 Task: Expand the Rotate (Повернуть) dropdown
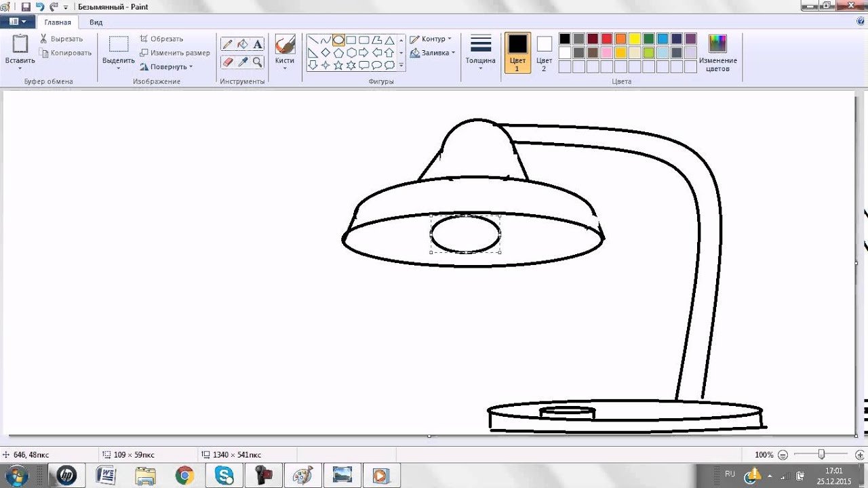(167, 67)
